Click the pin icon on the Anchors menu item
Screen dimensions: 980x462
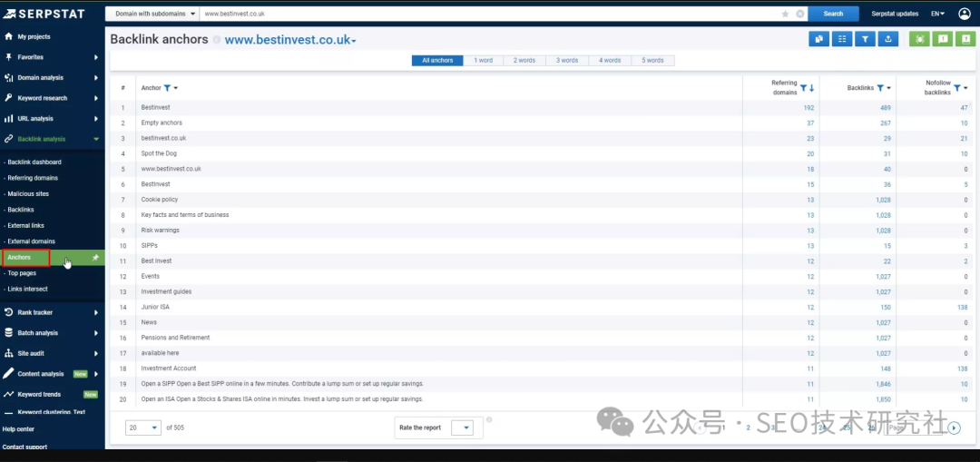pos(95,257)
